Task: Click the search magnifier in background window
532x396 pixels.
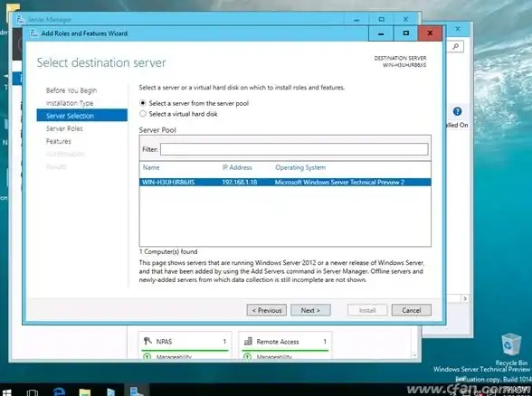Action: [456, 46]
